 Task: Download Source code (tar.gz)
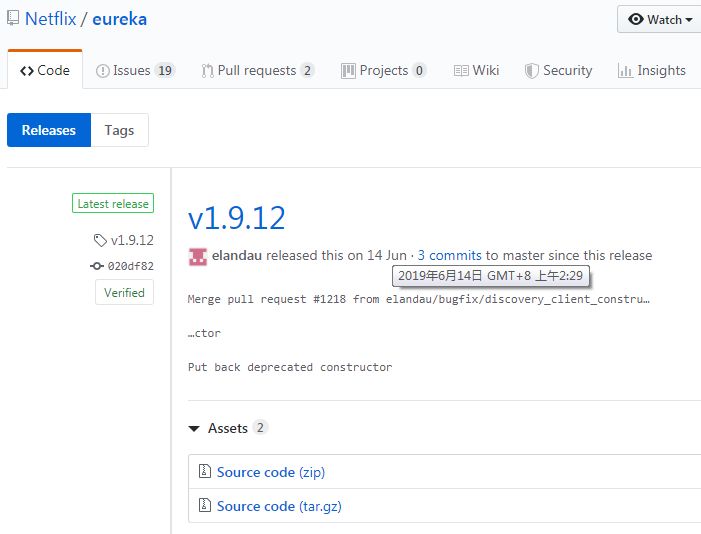click(279, 506)
